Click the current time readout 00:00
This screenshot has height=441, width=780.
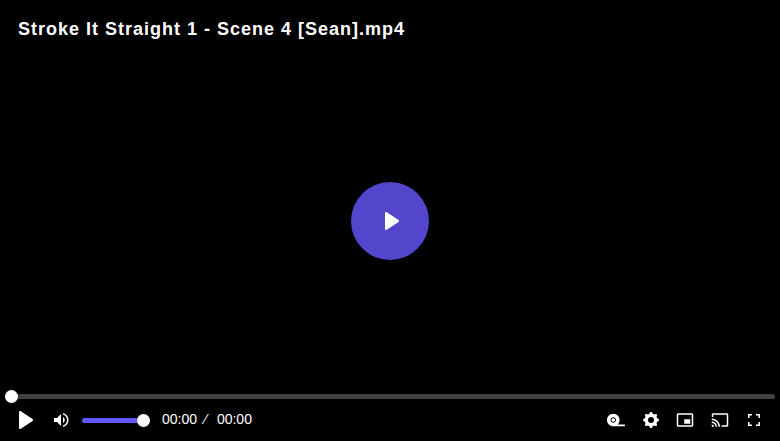[180, 420]
